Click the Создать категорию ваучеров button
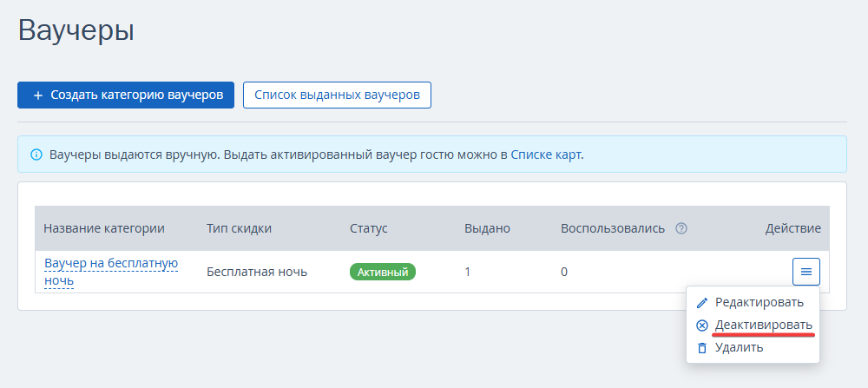This screenshot has width=868, height=388. (126, 95)
